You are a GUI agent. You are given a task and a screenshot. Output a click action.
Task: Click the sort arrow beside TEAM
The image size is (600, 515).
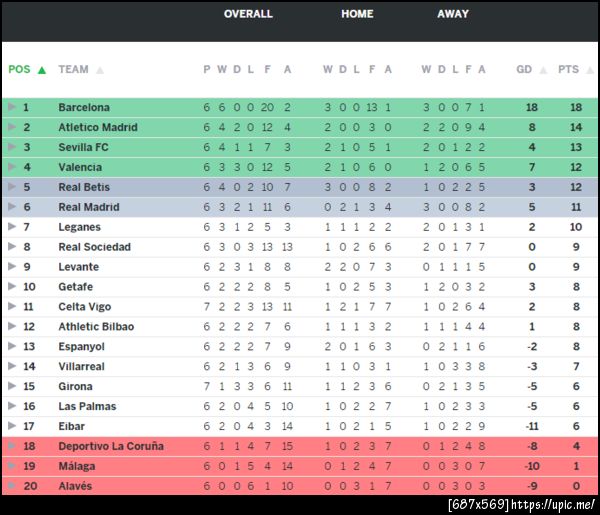100,70
